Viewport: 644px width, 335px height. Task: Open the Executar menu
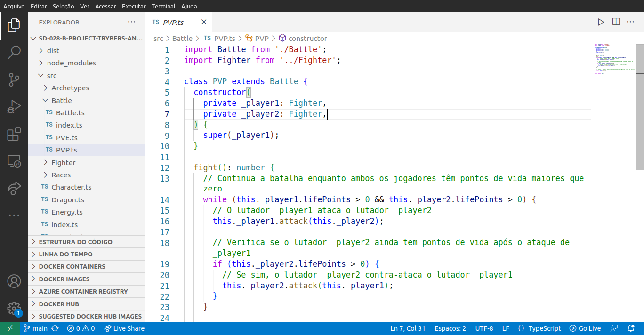pyautogui.click(x=134, y=6)
